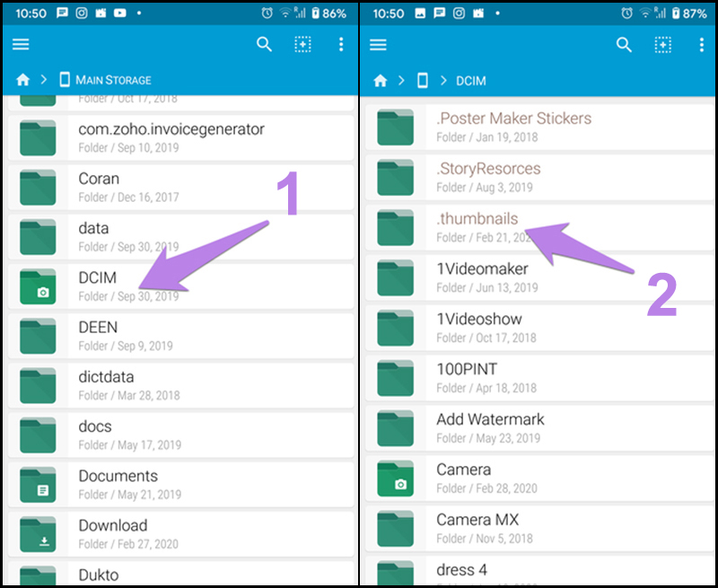Tap the DEEN folder icon
Image resolution: width=718 pixels, height=588 pixels.
tap(38, 336)
